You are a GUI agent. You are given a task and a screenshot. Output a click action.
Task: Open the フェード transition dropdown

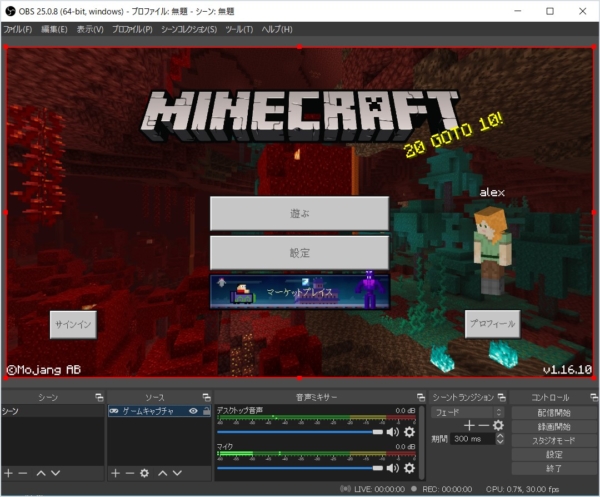click(467, 412)
